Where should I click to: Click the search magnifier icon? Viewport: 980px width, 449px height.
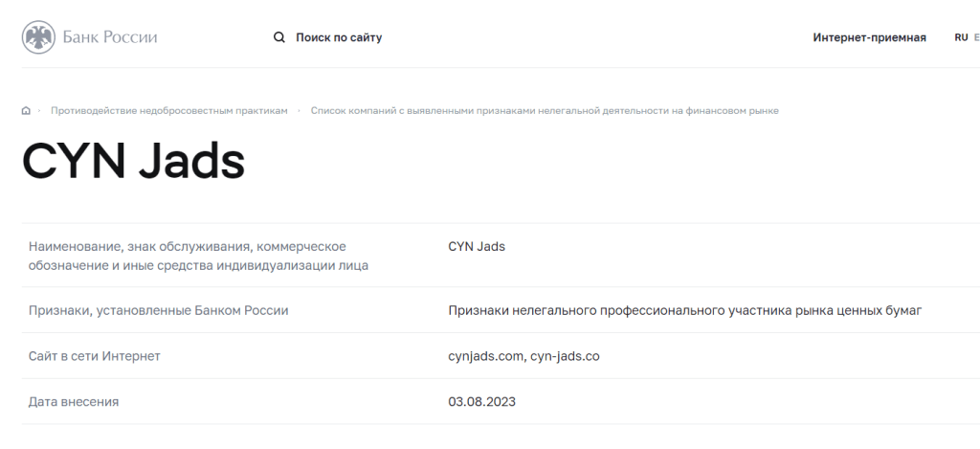tap(279, 37)
